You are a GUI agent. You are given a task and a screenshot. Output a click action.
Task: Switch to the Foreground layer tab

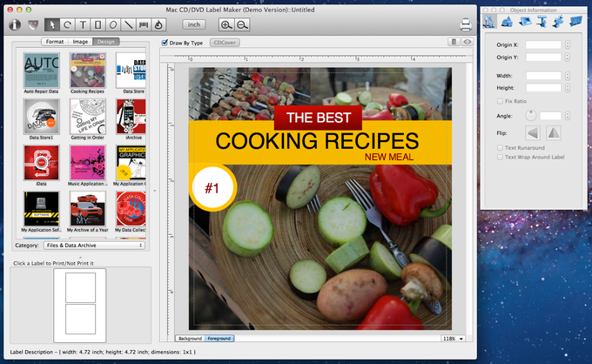tap(219, 339)
